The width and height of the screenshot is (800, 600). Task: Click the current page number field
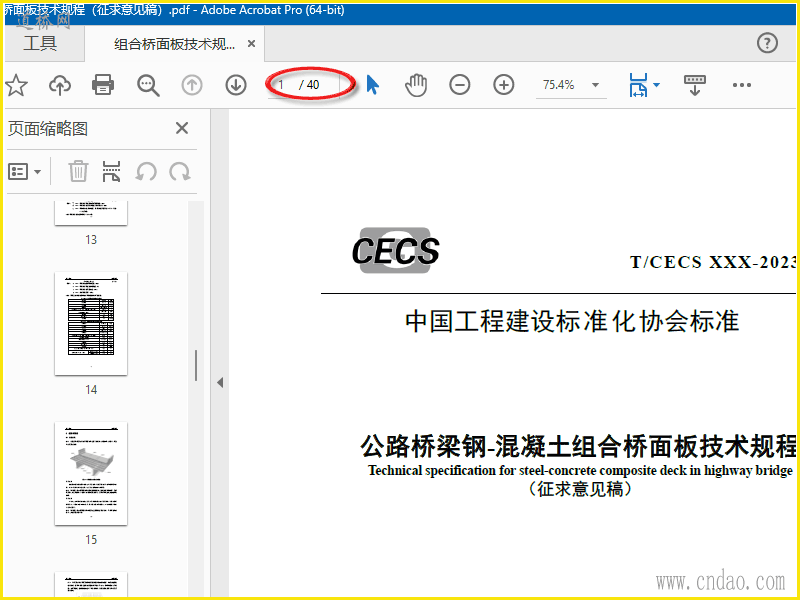point(282,85)
